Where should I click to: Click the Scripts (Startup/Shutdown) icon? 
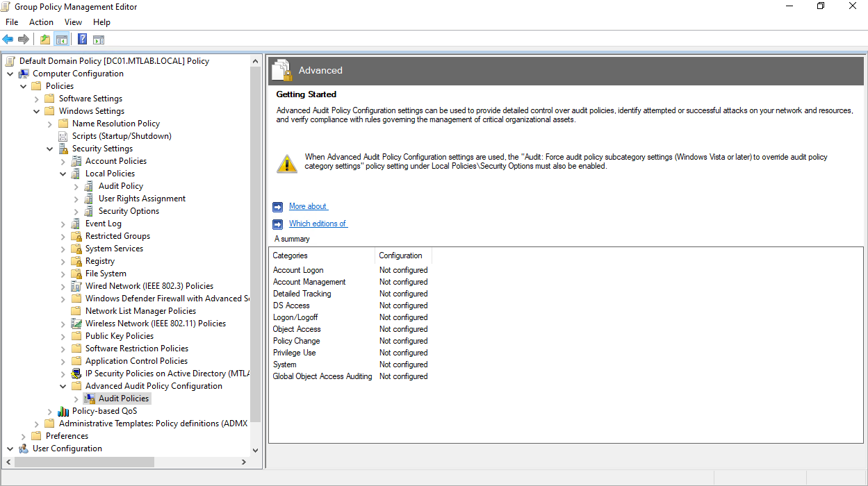(x=63, y=136)
